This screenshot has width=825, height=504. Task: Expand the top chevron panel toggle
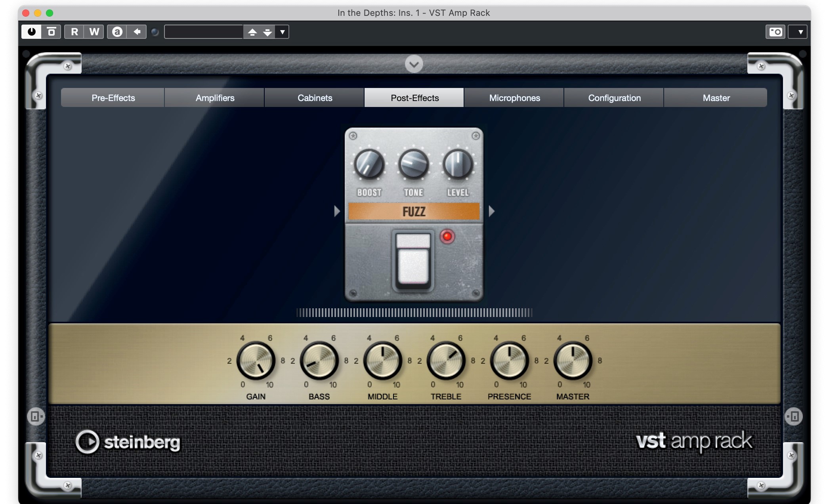click(414, 64)
